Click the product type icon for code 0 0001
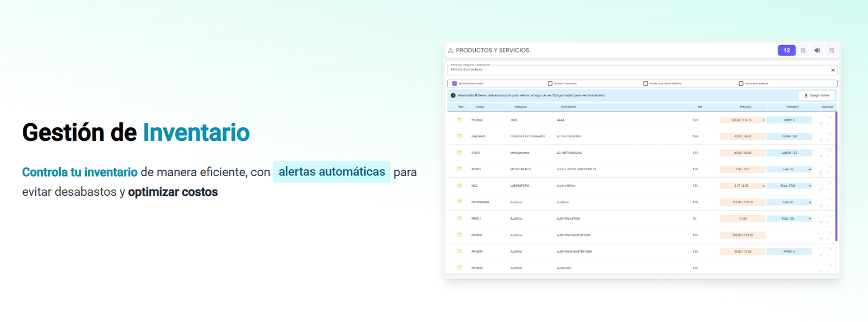This screenshot has height=322, width=868. click(459, 153)
